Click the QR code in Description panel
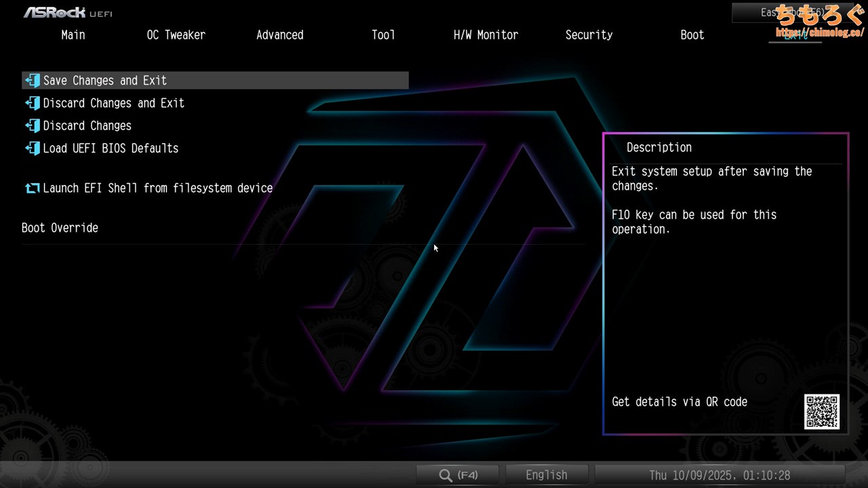Screen dimensions: 868x488 click(x=822, y=411)
